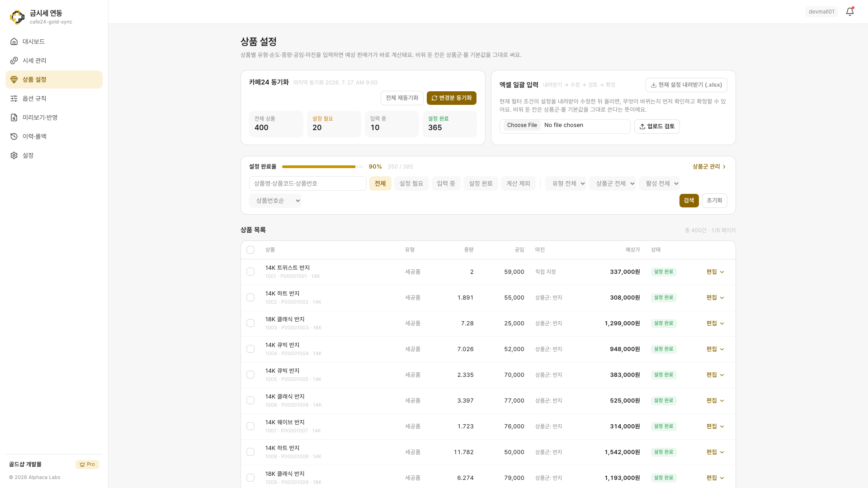Click the 설정 완료 badge for product 1004

[664, 349]
